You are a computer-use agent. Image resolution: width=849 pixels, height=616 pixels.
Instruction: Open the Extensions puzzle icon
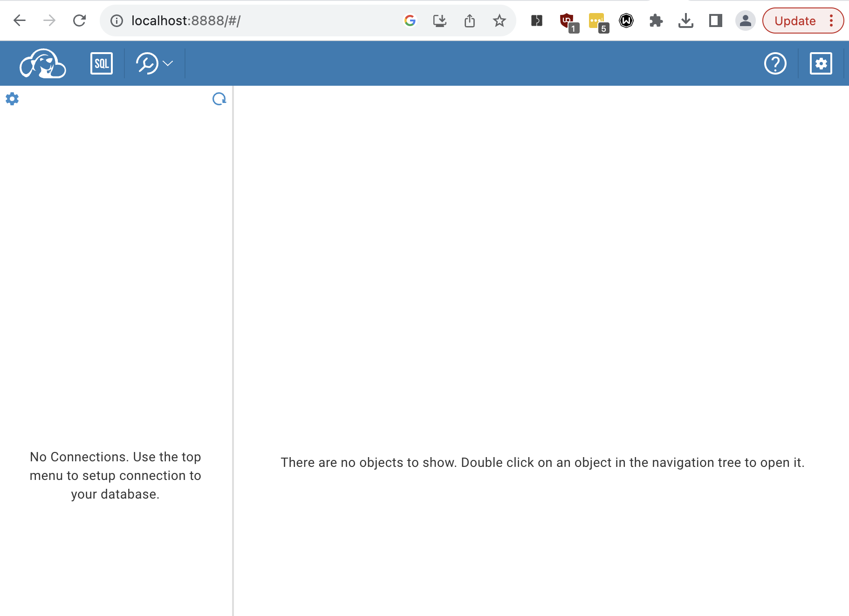(x=656, y=20)
